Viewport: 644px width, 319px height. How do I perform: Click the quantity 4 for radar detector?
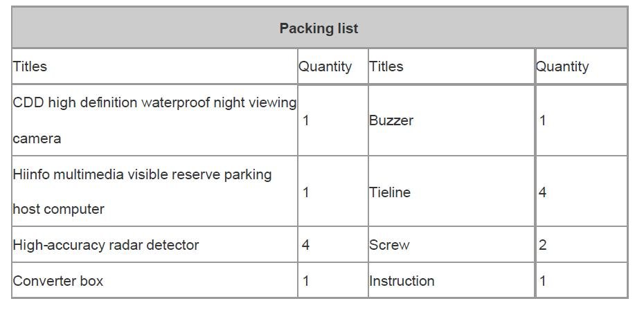pyautogui.click(x=306, y=245)
